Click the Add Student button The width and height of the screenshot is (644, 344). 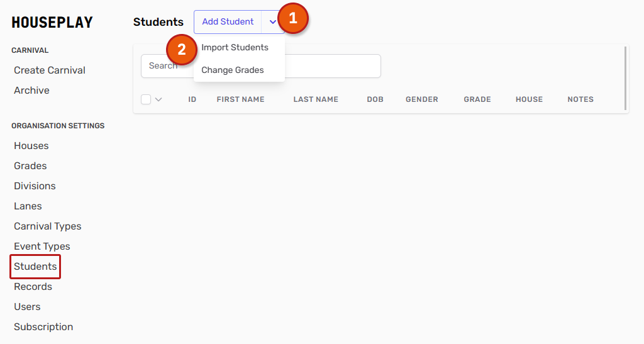click(x=228, y=22)
